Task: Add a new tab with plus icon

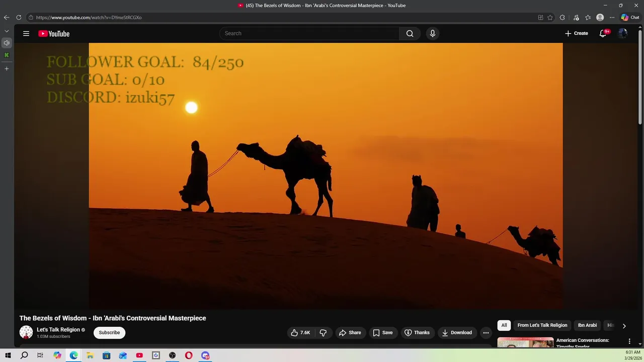Action: coord(7,68)
